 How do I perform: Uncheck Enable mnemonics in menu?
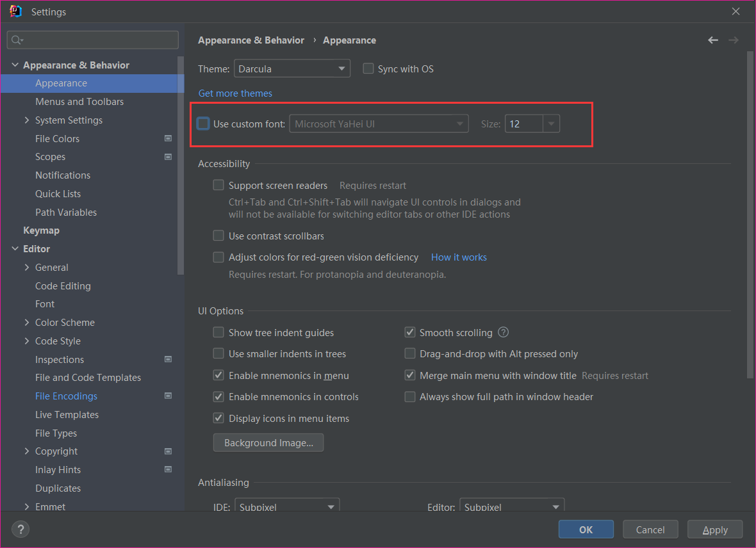(218, 375)
